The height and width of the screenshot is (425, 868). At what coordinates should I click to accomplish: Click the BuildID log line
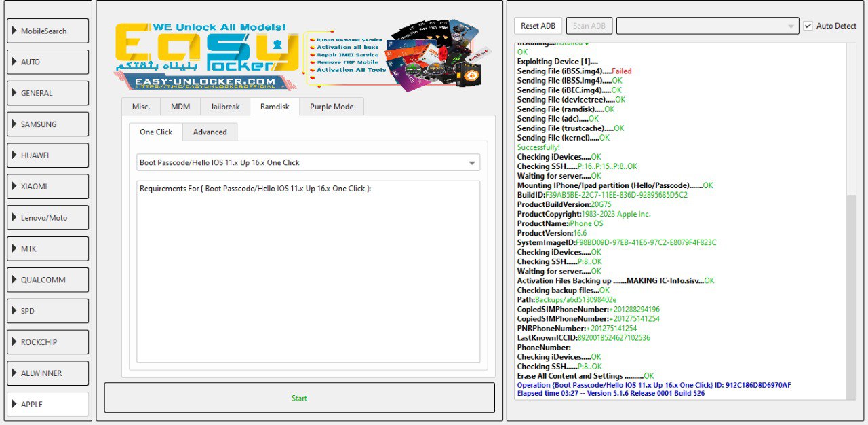pyautogui.click(x=602, y=195)
